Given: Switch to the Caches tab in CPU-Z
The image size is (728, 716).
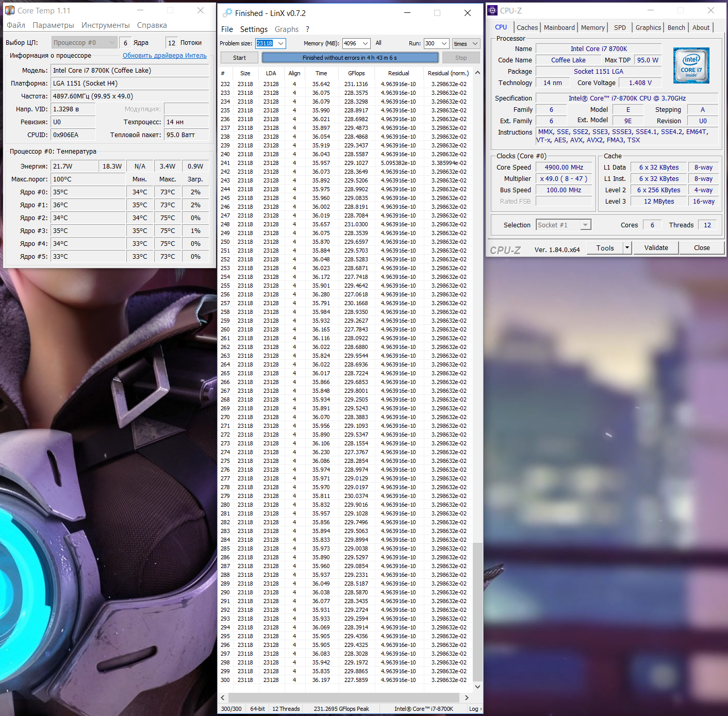Looking at the screenshot, I should click(x=527, y=28).
